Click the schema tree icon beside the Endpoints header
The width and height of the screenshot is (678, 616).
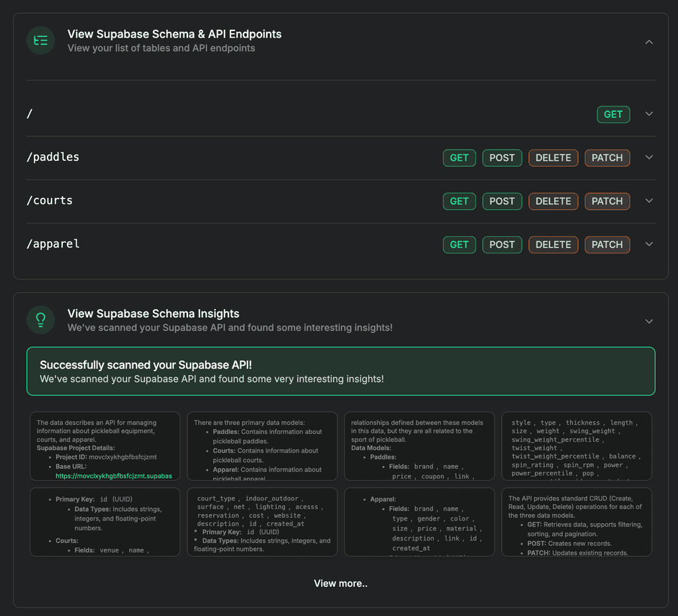(x=40, y=40)
